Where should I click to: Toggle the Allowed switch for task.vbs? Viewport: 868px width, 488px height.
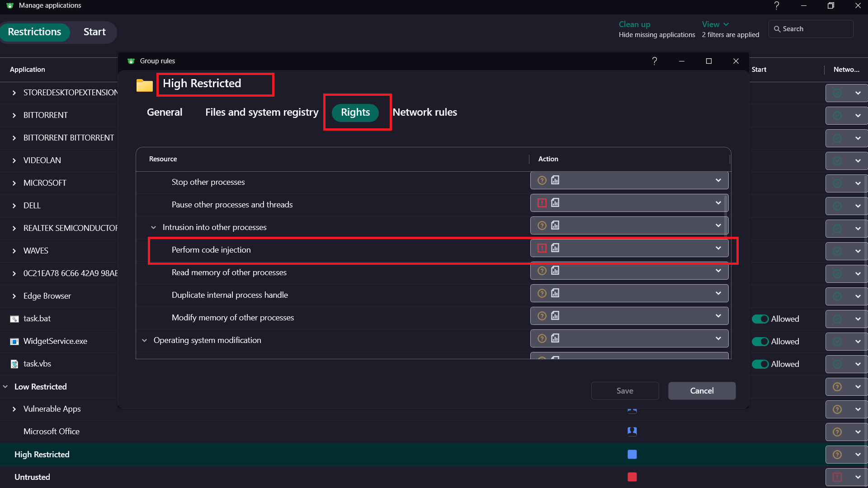point(760,364)
